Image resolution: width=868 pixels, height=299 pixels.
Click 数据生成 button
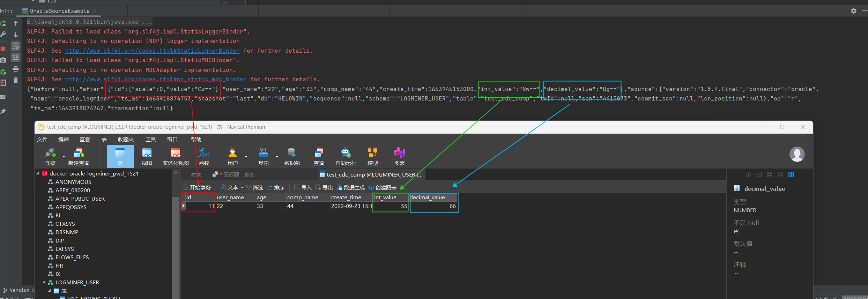pyautogui.click(x=351, y=188)
